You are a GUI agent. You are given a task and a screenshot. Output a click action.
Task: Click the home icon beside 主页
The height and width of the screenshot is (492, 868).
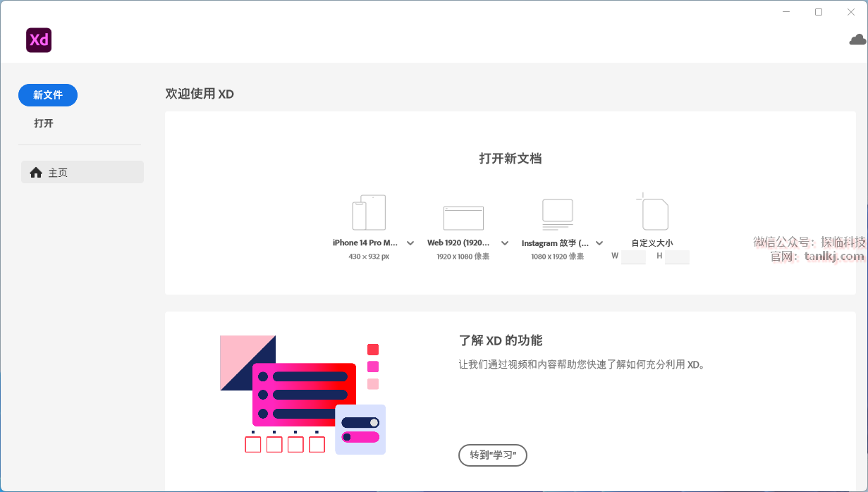(36, 173)
